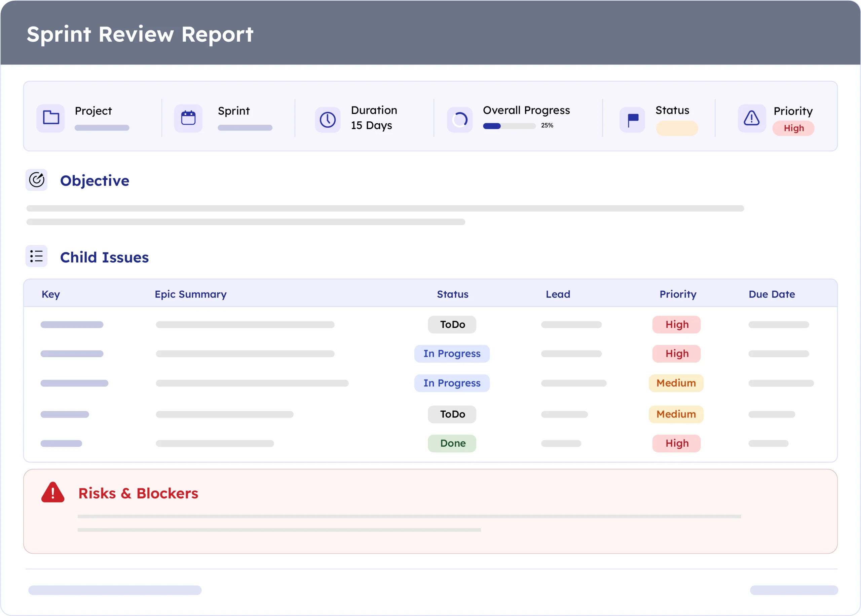Click the Objective section heading
This screenshot has height=616, width=861.
[95, 180]
